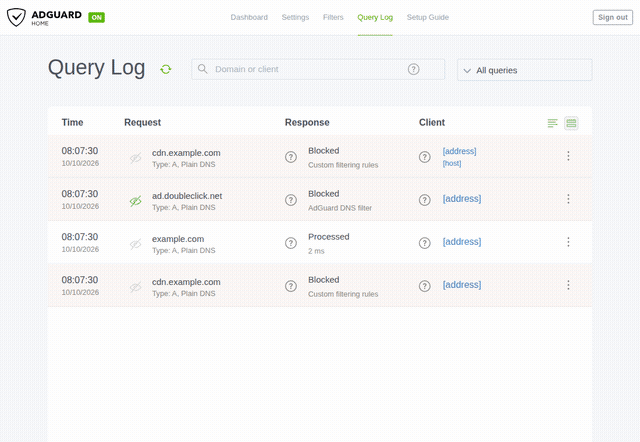This screenshot has height=442, width=640.
Task: Click the ad.doubleclick.net domain text
Action: click(187, 196)
